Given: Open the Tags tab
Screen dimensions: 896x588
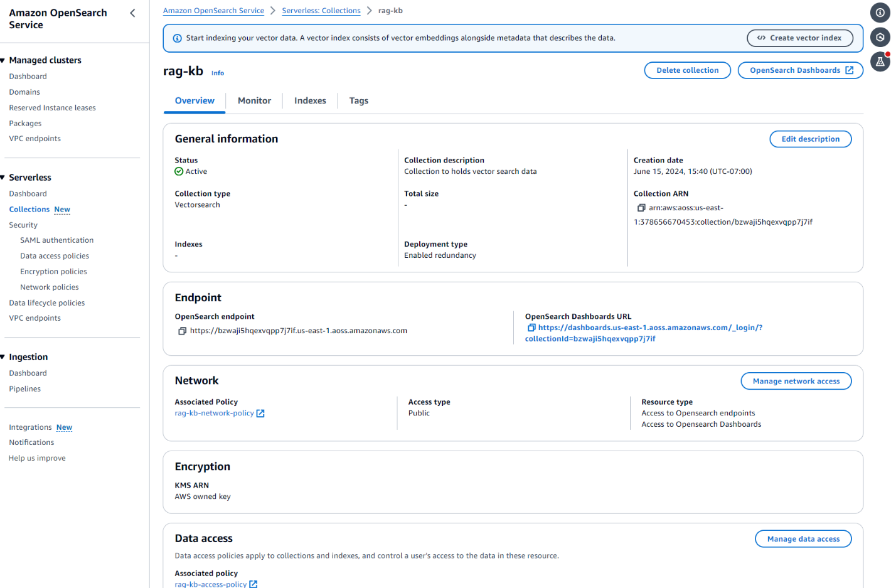Looking at the screenshot, I should (x=359, y=100).
